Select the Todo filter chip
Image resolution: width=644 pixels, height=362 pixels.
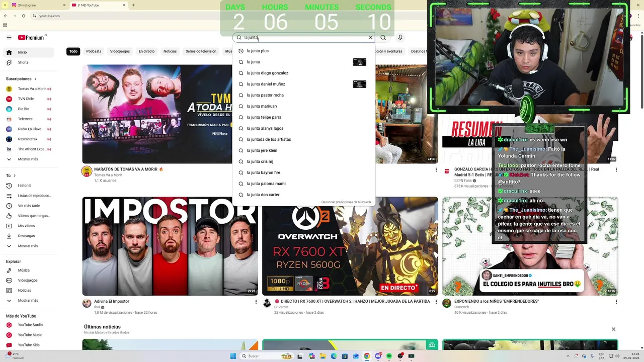pos(73,51)
